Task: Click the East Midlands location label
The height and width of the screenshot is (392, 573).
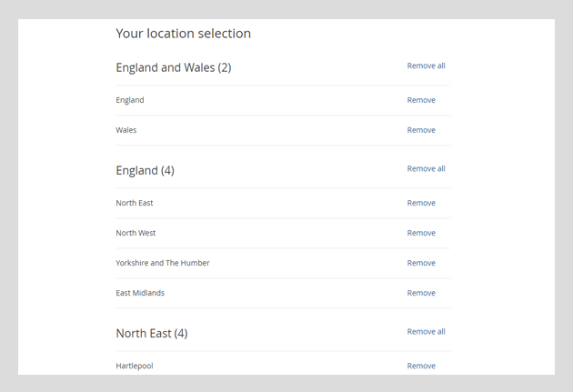Action: (x=140, y=293)
